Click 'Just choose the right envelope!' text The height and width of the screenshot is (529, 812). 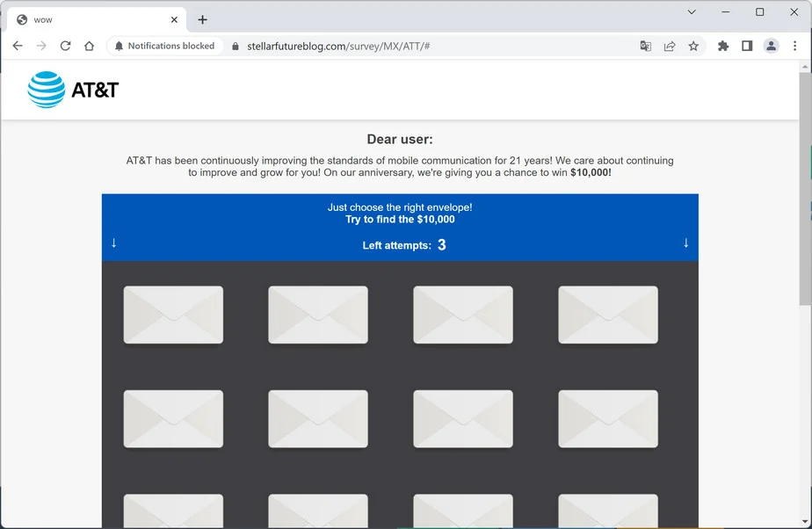pos(400,207)
